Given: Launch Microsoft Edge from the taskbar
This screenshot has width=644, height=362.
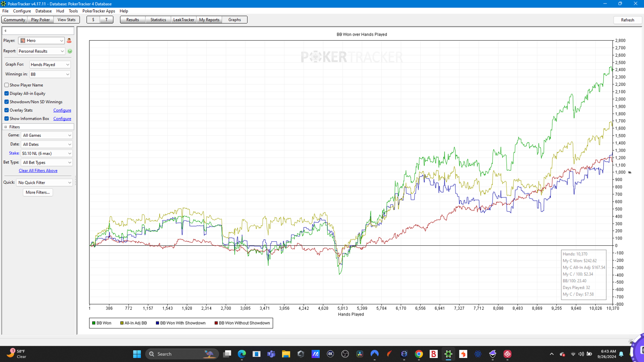Looking at the screenshot, I should pos(242,354).
